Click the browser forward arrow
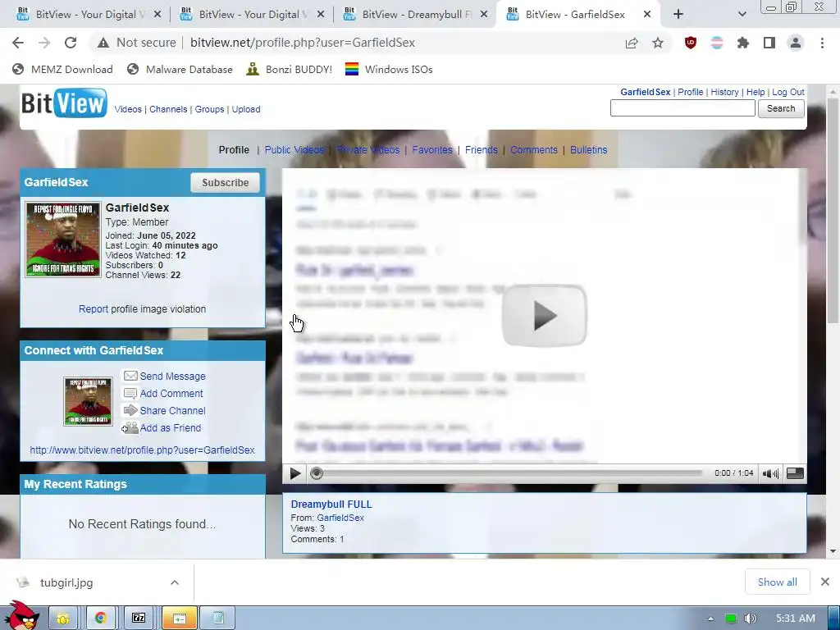The image size is (840, 630). tap(44, 43)
